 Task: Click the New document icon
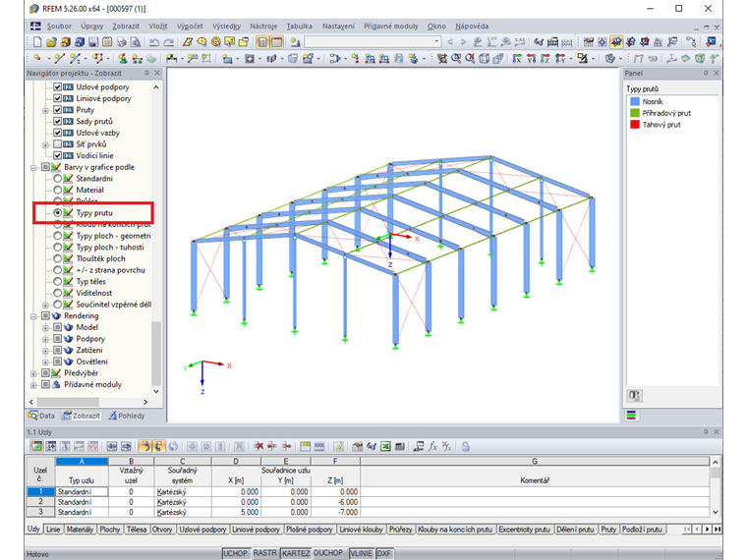(37, 42)
